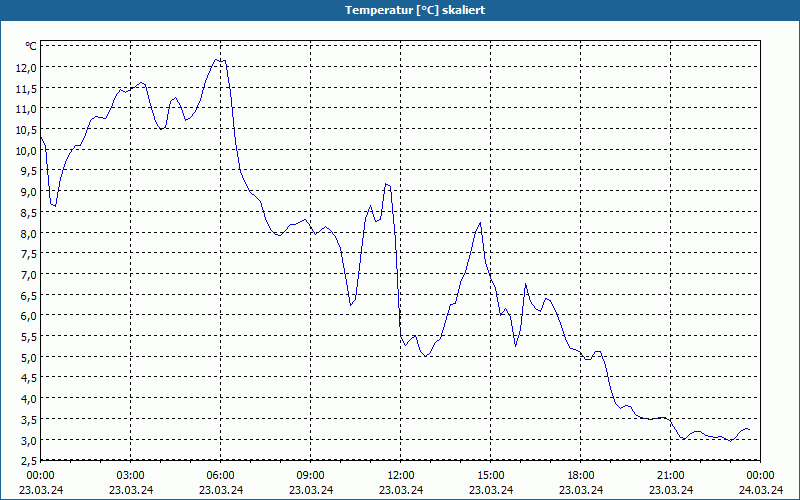
Task: Select the 23.03.24 date under 12:00
Action: coord(401,490)
